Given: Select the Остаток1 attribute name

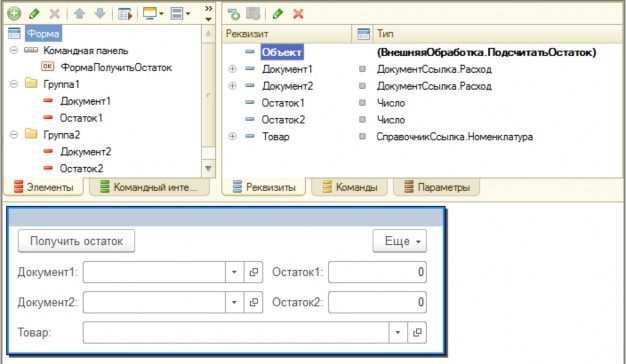Looking at the screenshot, I should pos(283,103).
